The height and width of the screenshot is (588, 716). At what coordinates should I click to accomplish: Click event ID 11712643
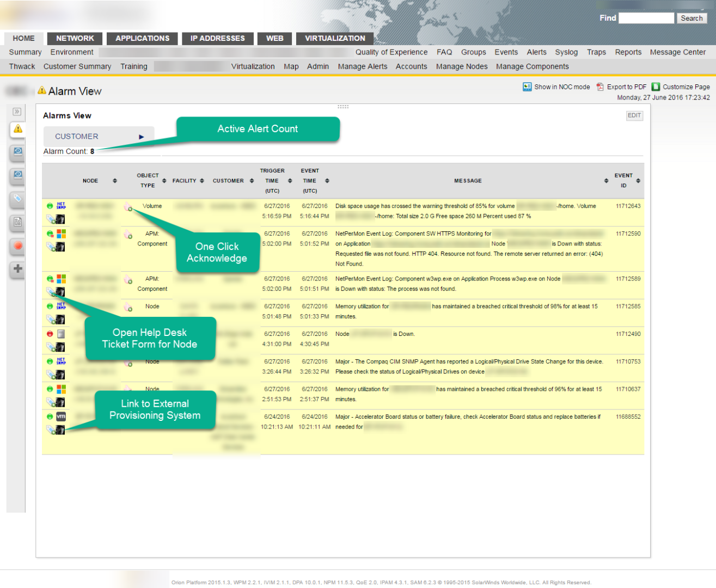tap(628, 206)
